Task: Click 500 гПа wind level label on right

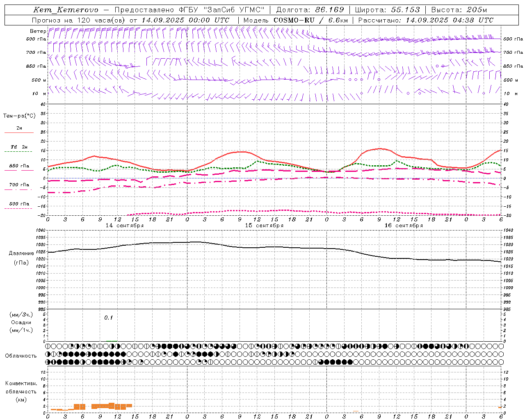Action: 513,39
